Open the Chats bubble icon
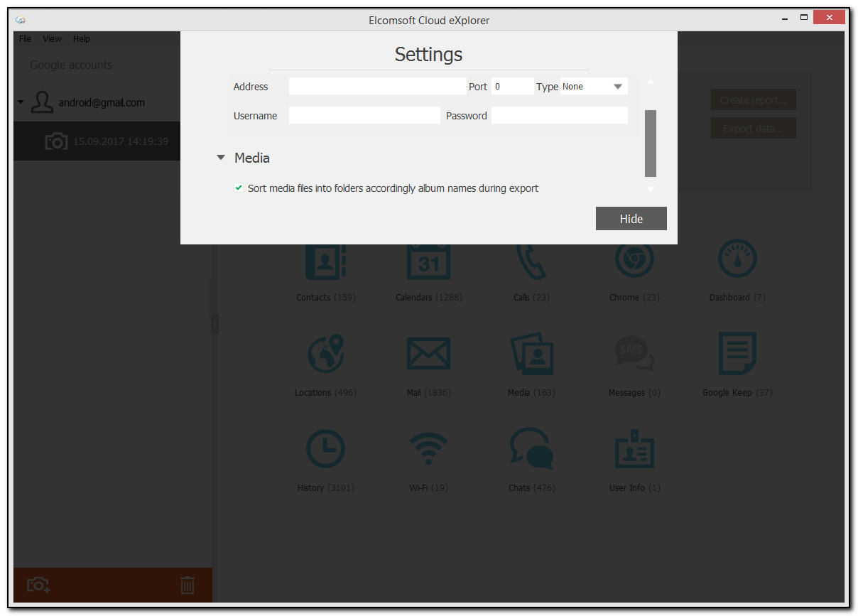Screen dimensions: 858x616 click(531, 449)
